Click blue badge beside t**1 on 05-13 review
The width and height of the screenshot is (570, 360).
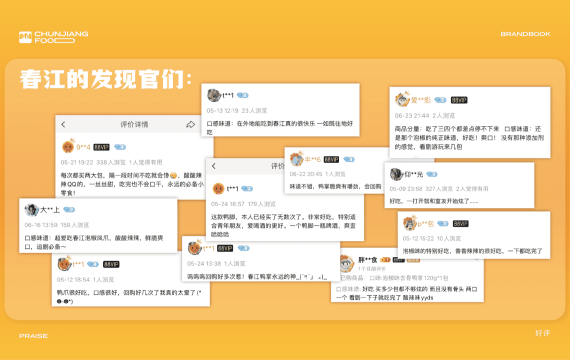tap(242, 95)
